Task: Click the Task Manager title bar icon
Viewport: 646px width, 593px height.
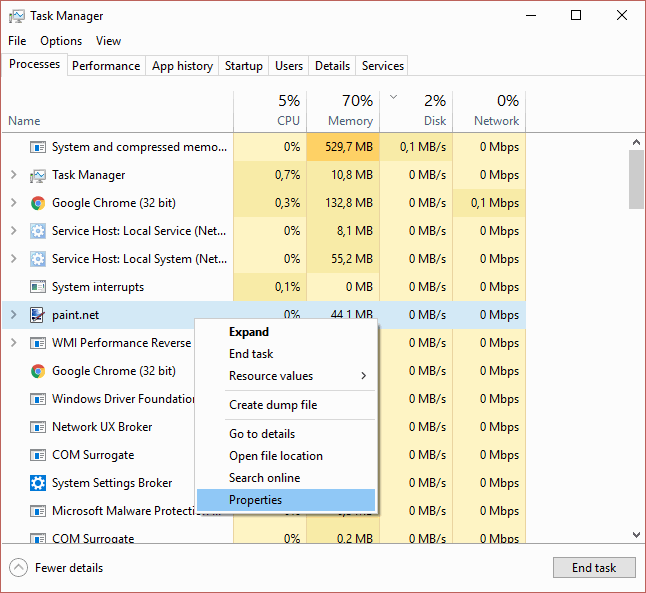Action: [16, 16]
